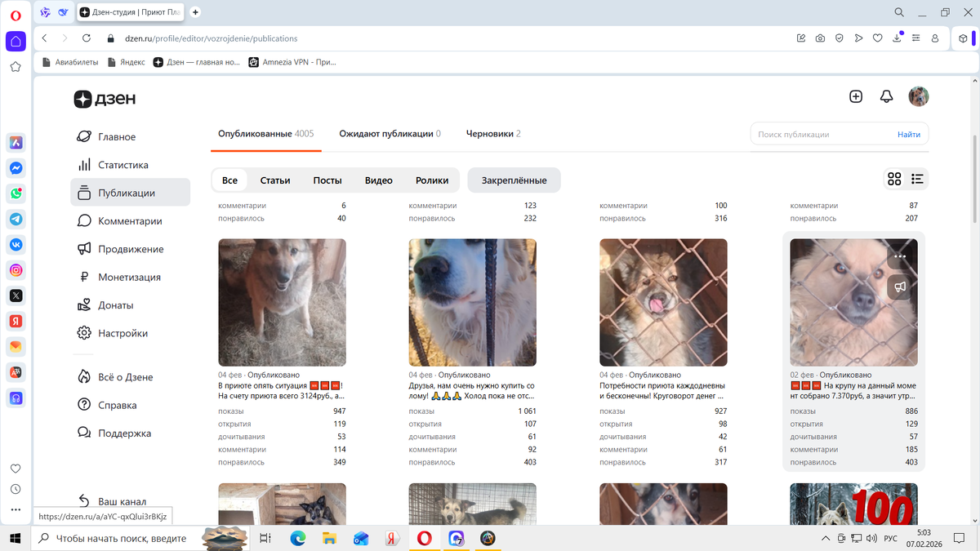Switch to Черновики tab
The image size is (980, 551).
(493, 134)
